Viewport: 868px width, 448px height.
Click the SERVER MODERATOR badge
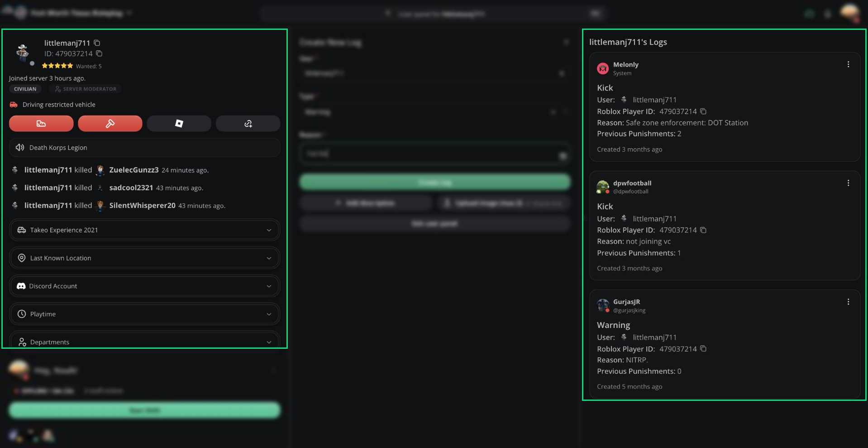(85, 89)
